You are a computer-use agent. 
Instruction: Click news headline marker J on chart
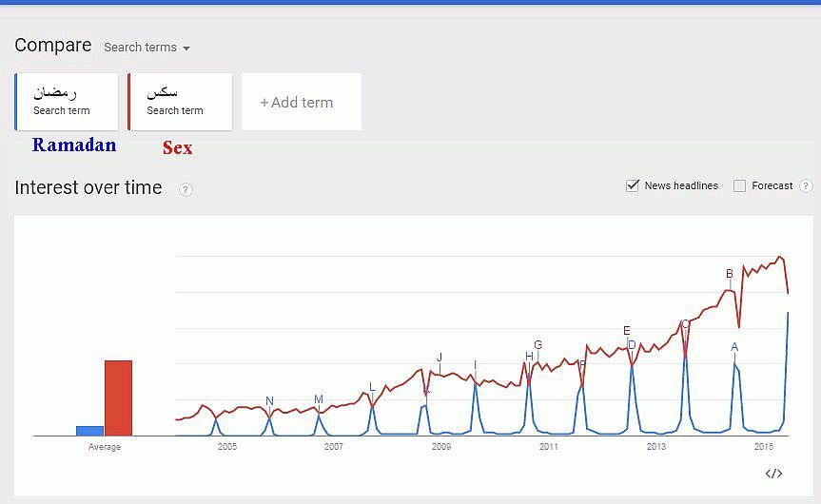tap(440, 358)
